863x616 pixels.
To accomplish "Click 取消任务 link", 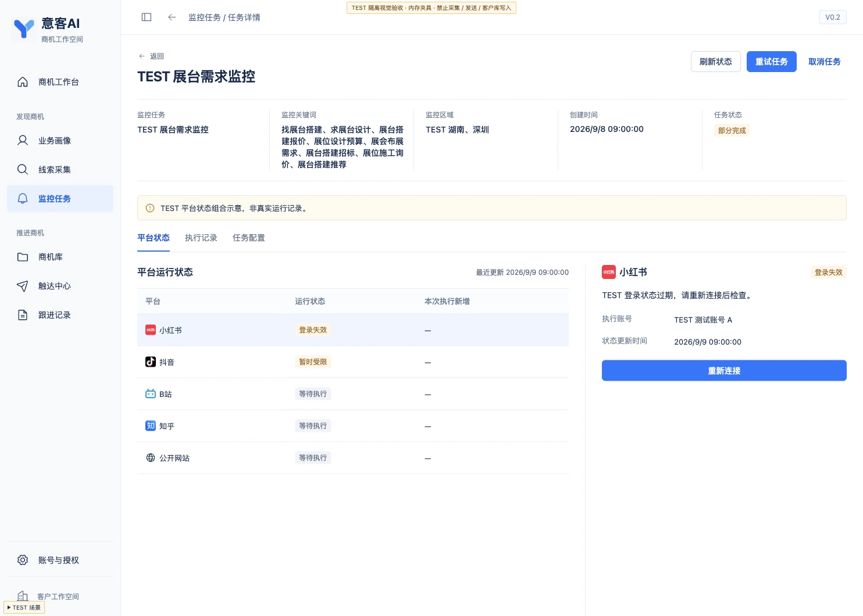I will [825, 62].
